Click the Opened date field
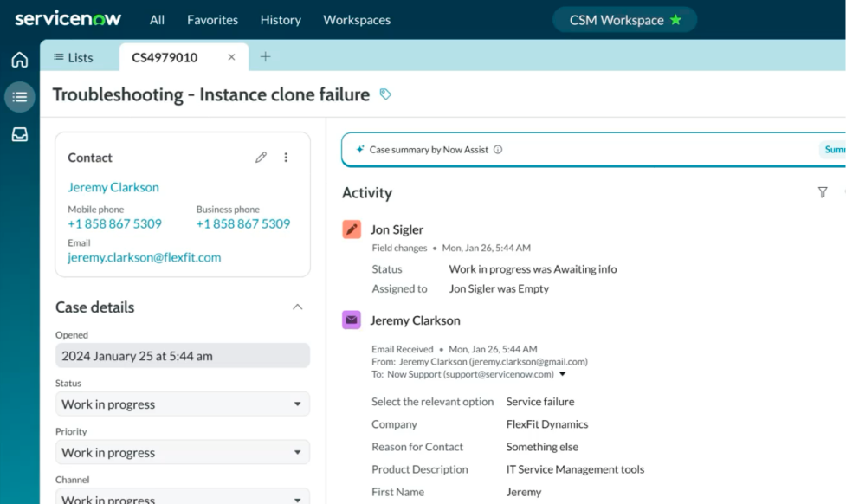Image resolution: width=846 pixels, height=504 pixels. [x=182, y=356]
